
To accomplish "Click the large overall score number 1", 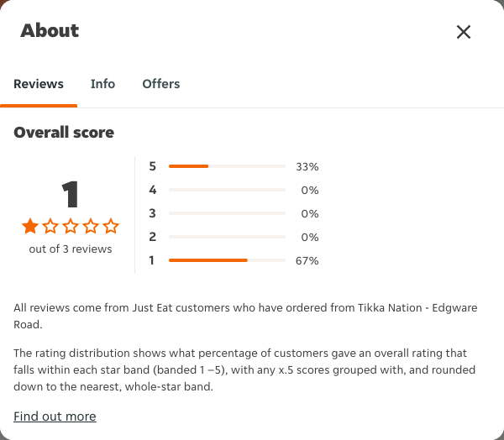I will click(x=71, y=195).
